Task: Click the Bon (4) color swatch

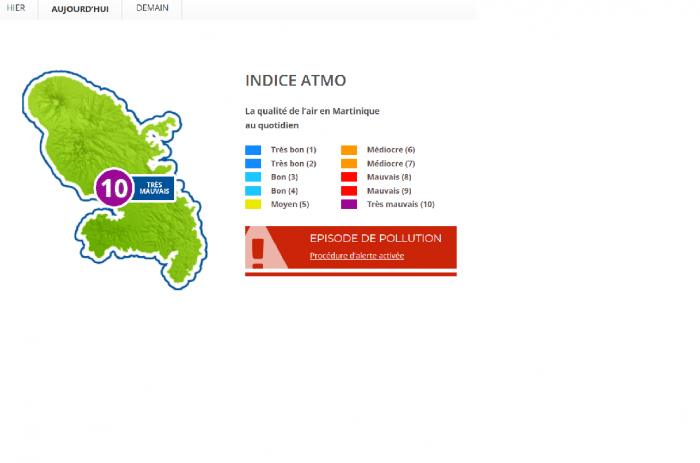Action: (x=253, y=191)
